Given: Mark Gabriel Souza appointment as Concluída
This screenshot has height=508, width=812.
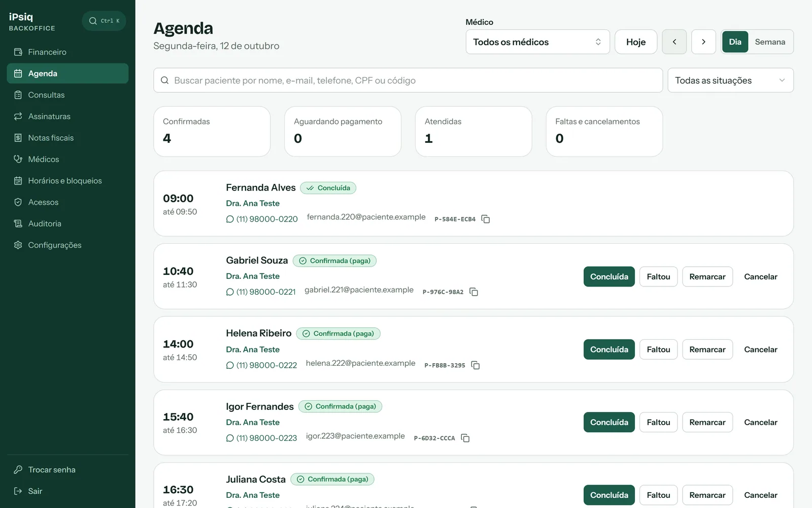Looking at the screenshot, I should point(609,276).
